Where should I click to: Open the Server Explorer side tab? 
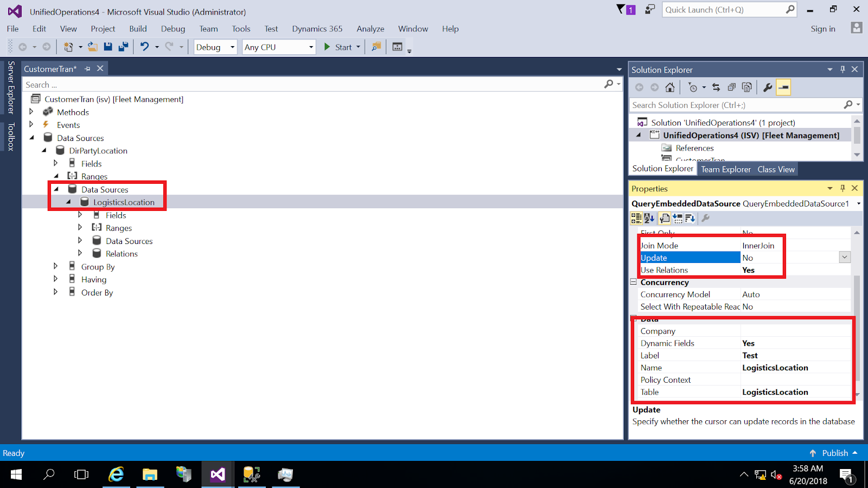[x=11, y=87]
